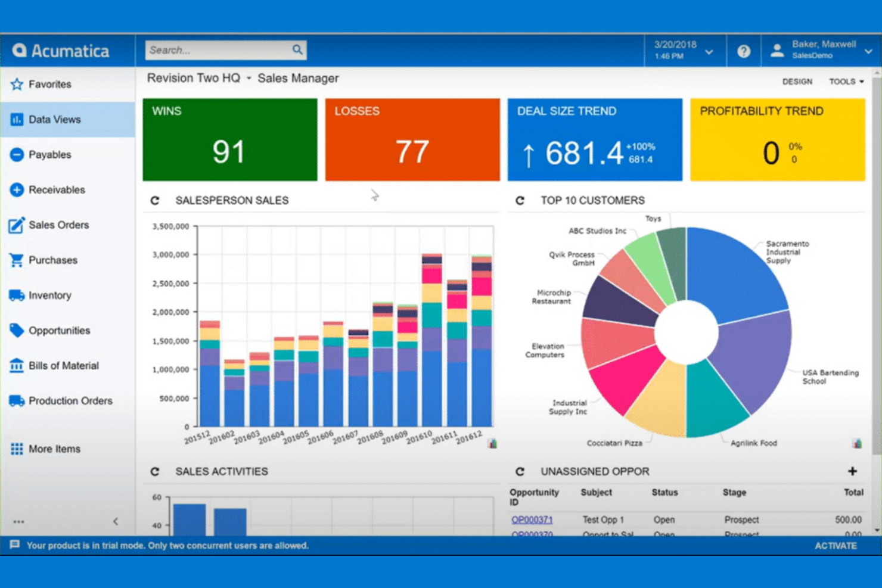Click the Sales Orders pencil icon

[x=17, y=225]
